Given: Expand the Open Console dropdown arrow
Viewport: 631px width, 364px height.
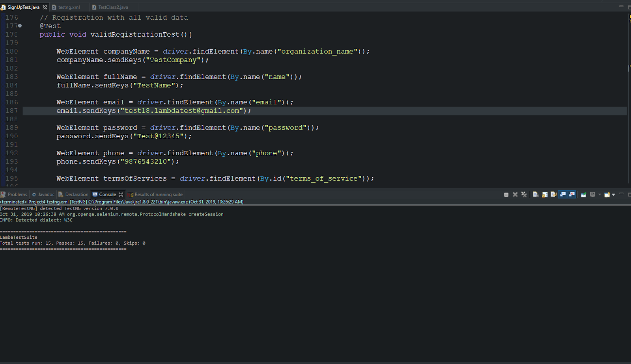Looking at the screenshot, I should point(613,195).
